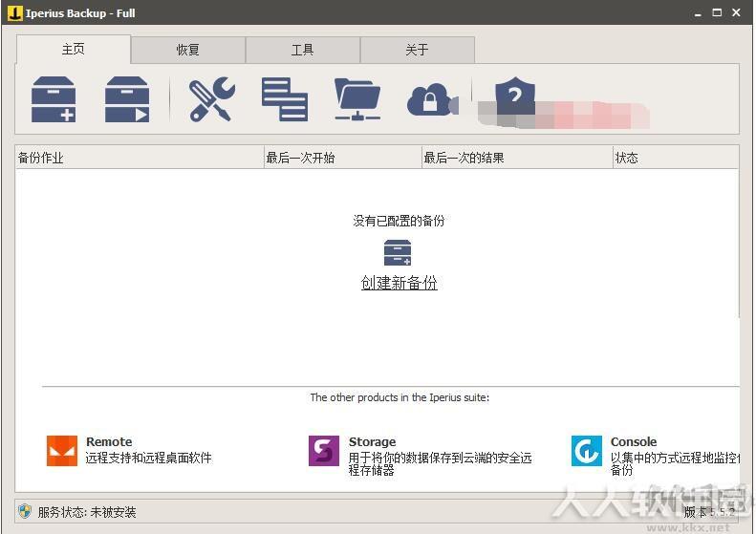Click the 远程支持和远程桌面软件 description
Screen dimensions: 756x534
click(148, 458)
